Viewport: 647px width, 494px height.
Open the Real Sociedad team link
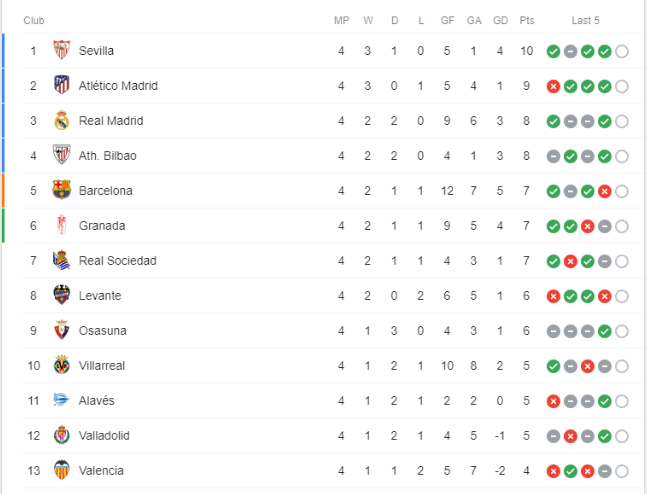[117, 261]
